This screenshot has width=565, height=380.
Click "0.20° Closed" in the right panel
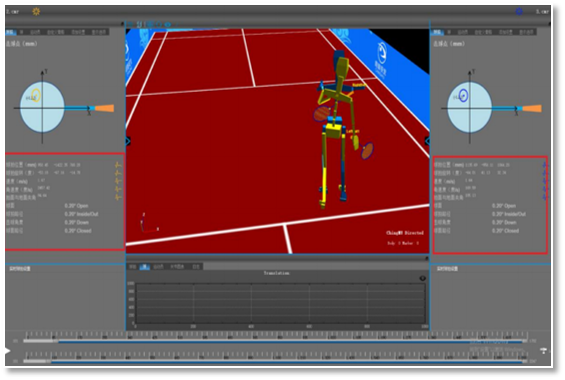(x=505, y=231)
